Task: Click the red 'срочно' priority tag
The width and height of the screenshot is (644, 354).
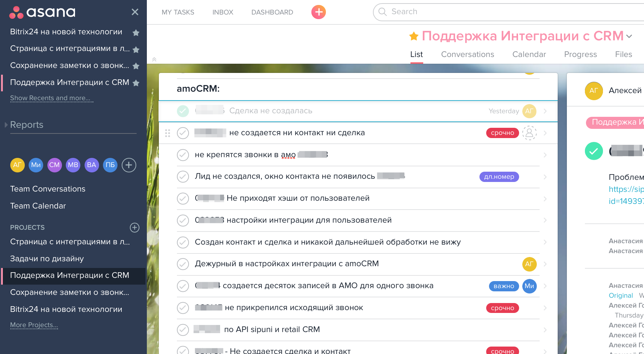Action: [x=502, y=133]
